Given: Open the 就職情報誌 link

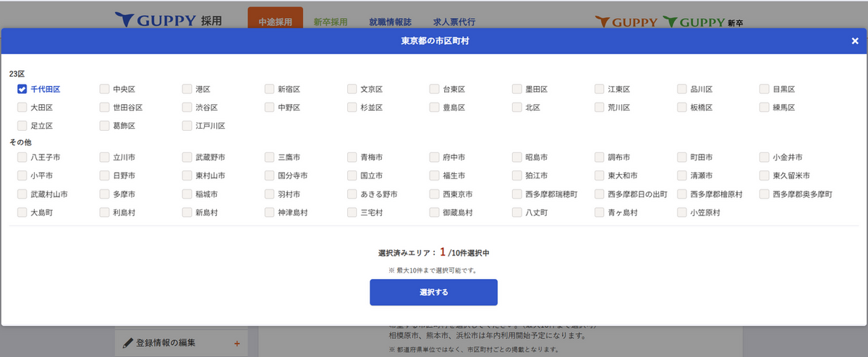Looking at the screenshot, I should (391, 22).
